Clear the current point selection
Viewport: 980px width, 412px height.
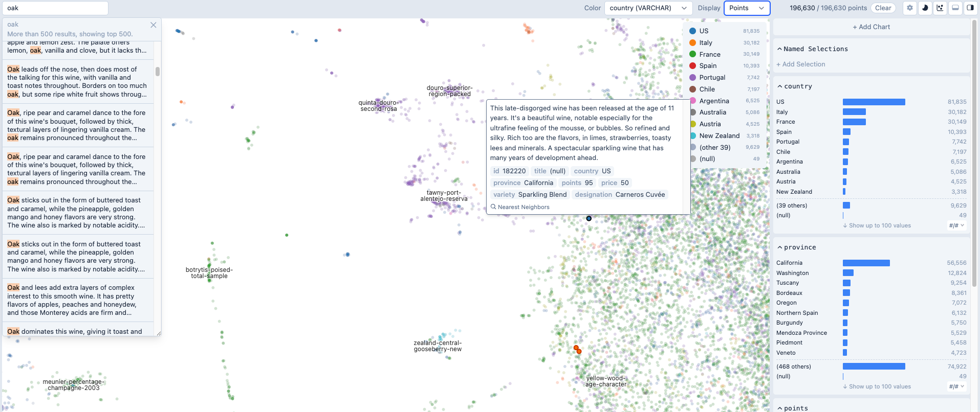click(883, 8)
